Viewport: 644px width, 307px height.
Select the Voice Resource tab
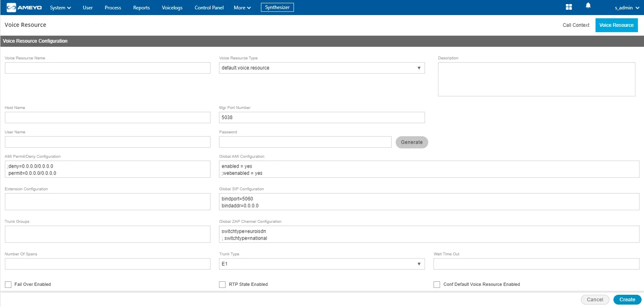616,25
